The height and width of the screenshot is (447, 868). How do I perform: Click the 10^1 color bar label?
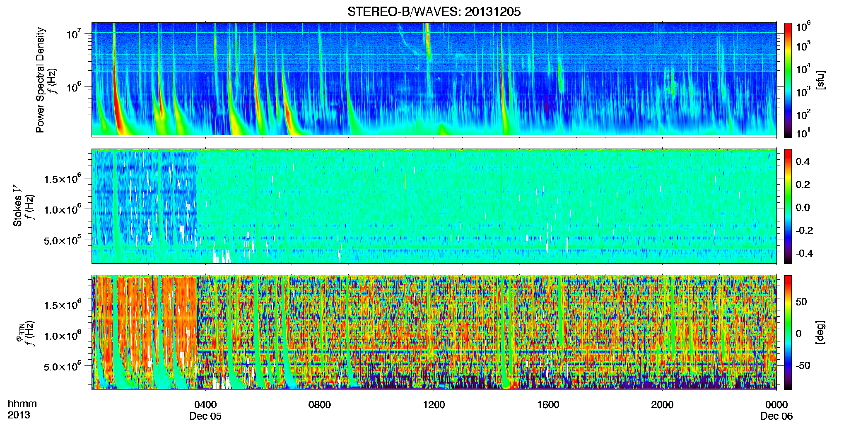point(803,133)
